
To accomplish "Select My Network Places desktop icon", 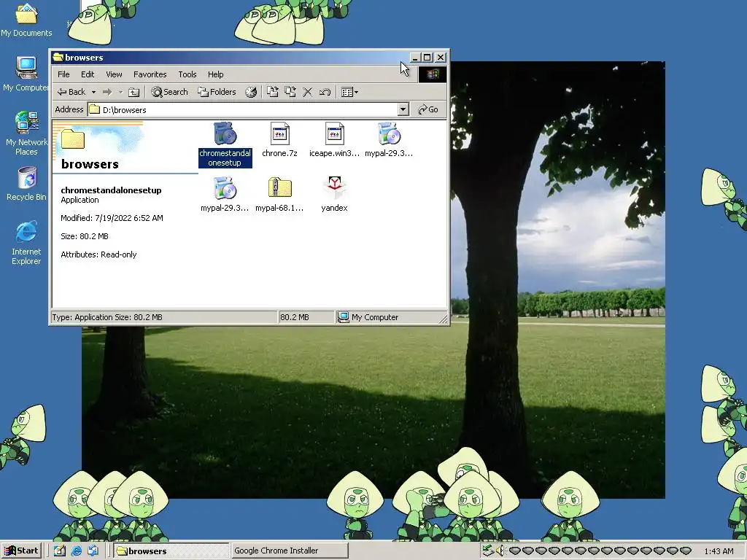I will click(x=26, y=133).
